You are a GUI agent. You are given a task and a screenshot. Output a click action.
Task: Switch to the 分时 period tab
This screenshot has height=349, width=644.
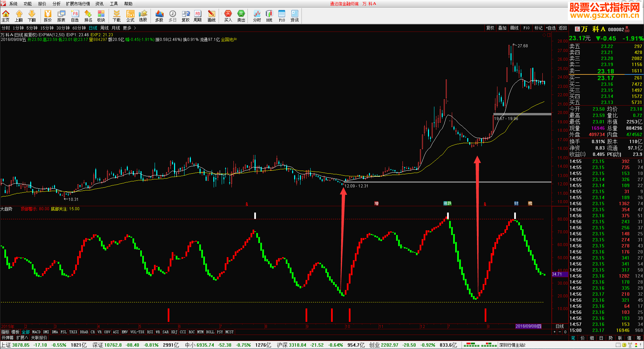(6, 28)
